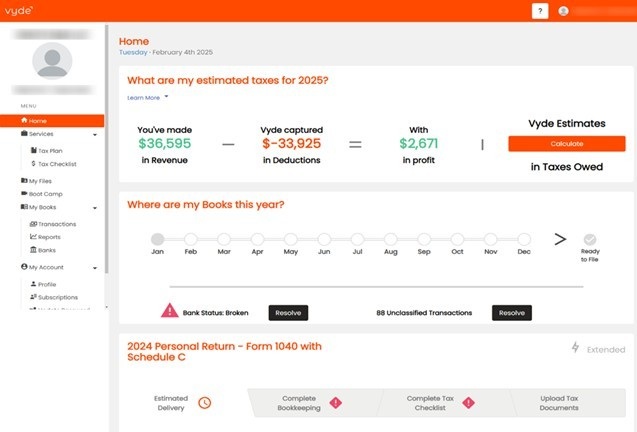Viewport: 637px width, 432px height.
Task: Click the sidebar profile picture placeholder
Action: pyautogui.click(x=52, y=60)
